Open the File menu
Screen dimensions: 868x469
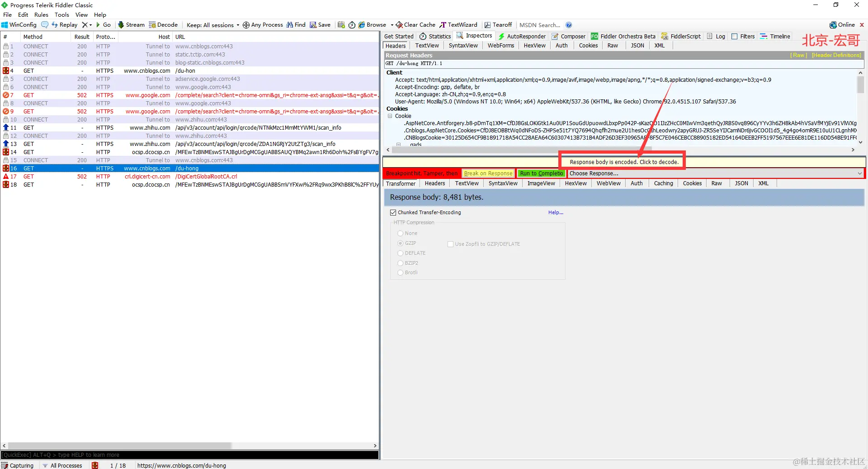[x=7, y=14]
